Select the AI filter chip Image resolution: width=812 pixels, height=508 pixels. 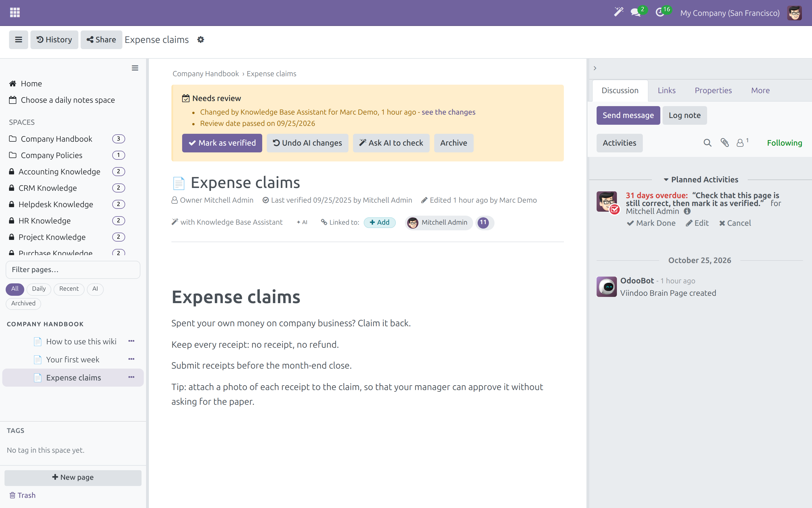pyautogui.click(x=95, y=289)
